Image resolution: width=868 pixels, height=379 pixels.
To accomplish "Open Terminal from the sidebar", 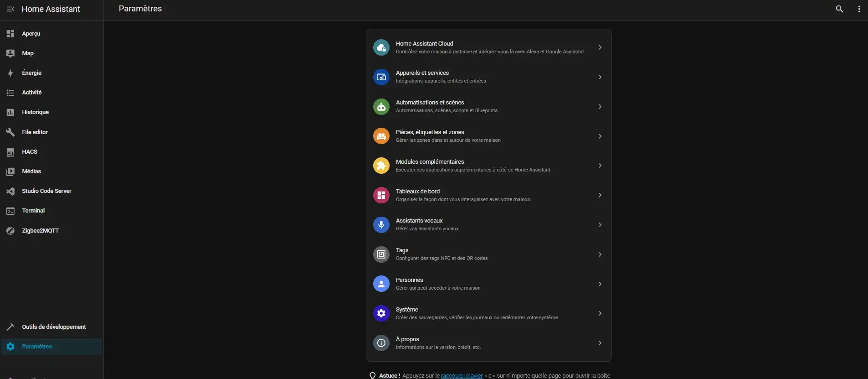I will [33, 211].
